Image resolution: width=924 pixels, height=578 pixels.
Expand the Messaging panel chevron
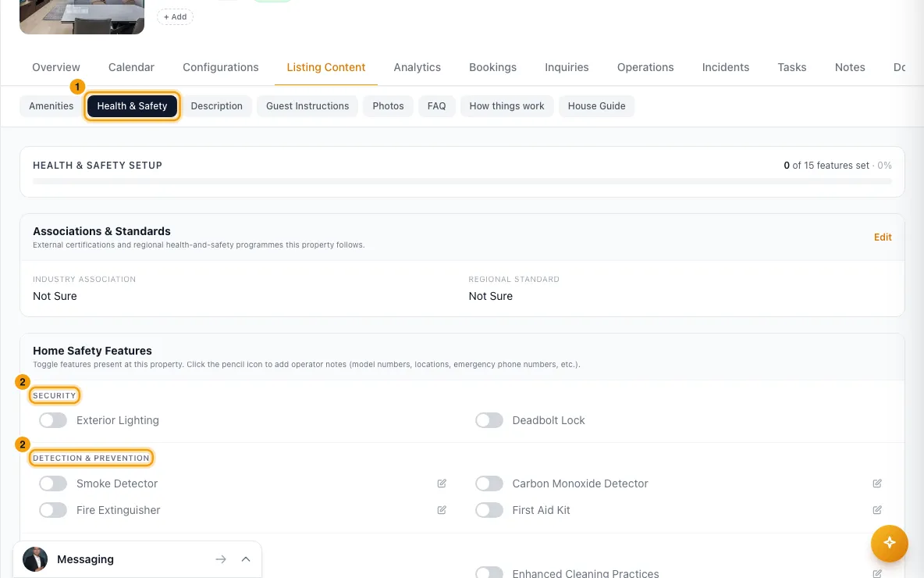click(246, 559)
